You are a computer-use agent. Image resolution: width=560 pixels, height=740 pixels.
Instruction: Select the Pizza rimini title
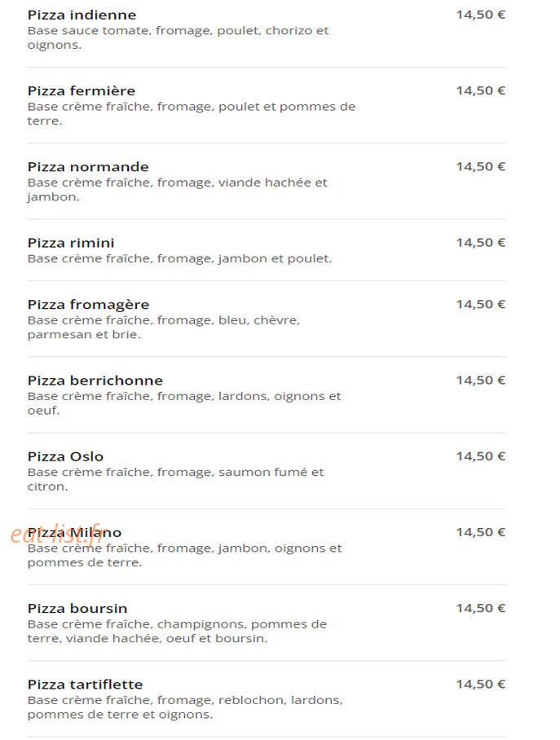(71, 243)
